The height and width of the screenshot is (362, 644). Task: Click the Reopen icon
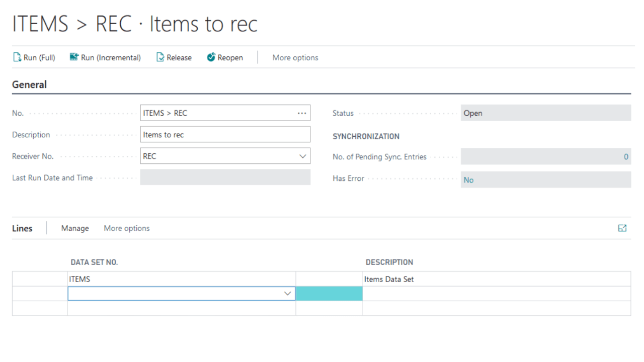pos(211,57)
